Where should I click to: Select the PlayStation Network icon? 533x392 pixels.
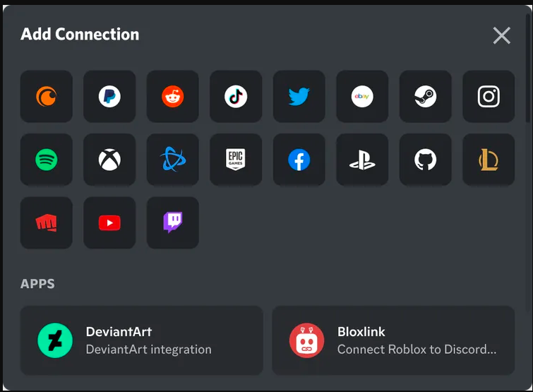pos(362,160)
